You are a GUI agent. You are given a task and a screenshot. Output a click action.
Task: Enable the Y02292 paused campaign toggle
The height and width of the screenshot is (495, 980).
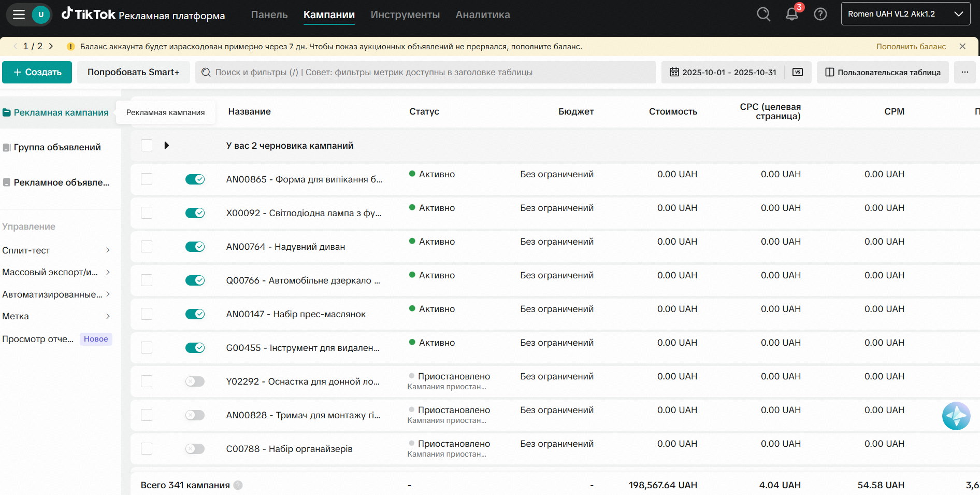click(195, 381)
